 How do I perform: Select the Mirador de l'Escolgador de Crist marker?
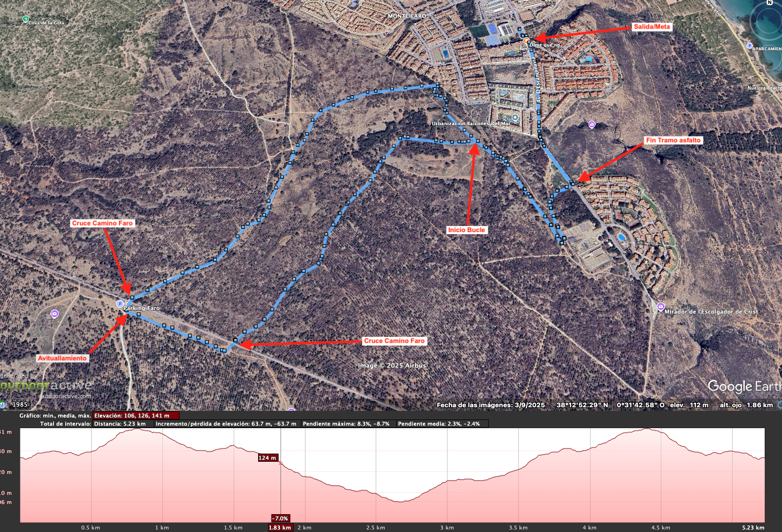[661, 306]
